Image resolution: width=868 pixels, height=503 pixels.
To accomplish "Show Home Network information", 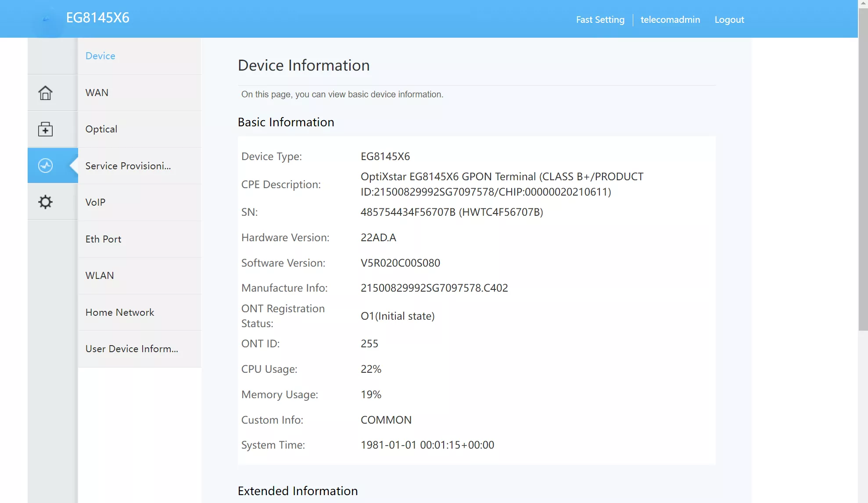I will tap(140, 312).
